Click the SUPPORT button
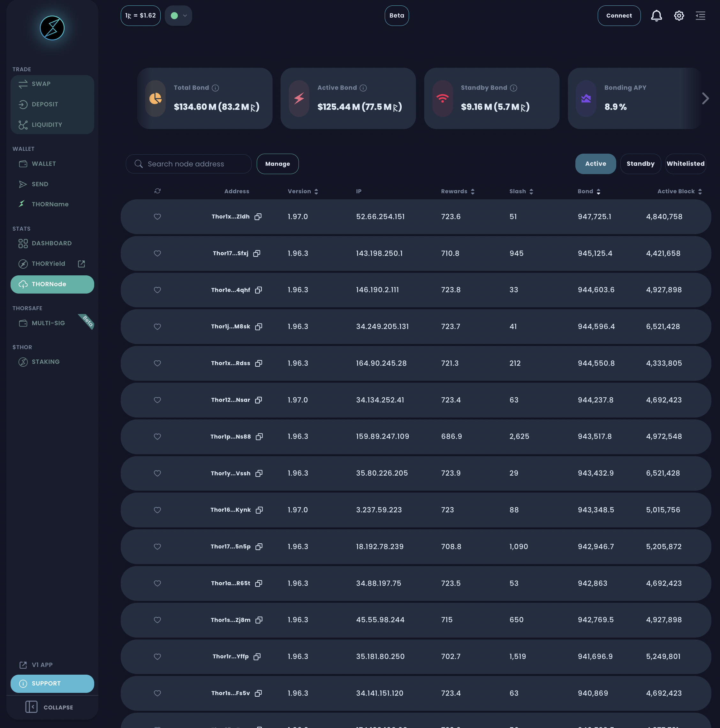The width and height of the screenshot is (720, 728). 52,684
